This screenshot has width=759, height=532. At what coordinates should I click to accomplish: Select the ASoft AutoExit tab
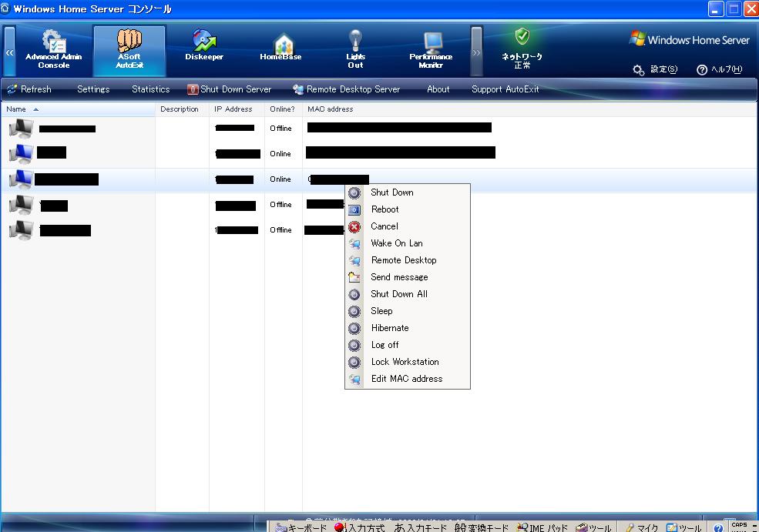(x=129, y=50)
